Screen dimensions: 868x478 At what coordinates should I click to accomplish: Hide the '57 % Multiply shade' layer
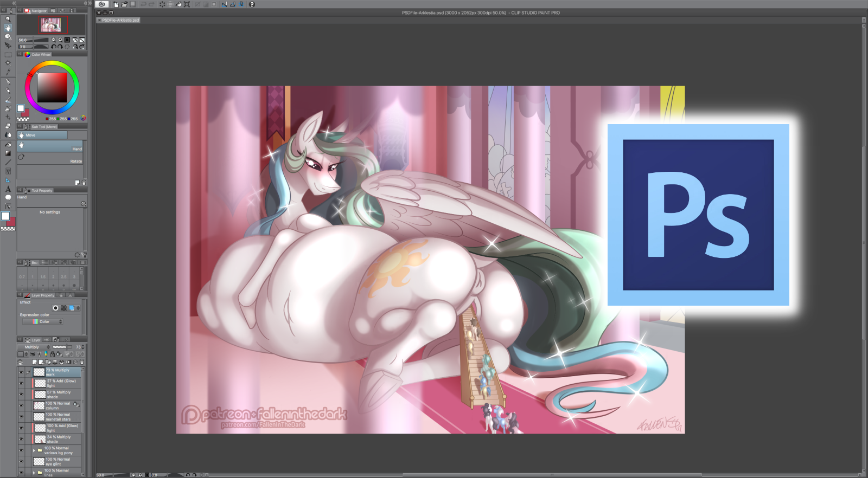[21, 395]
